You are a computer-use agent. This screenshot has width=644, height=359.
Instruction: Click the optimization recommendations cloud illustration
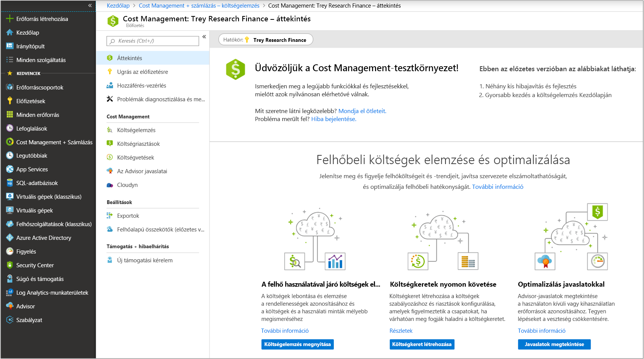click(571, 237)
